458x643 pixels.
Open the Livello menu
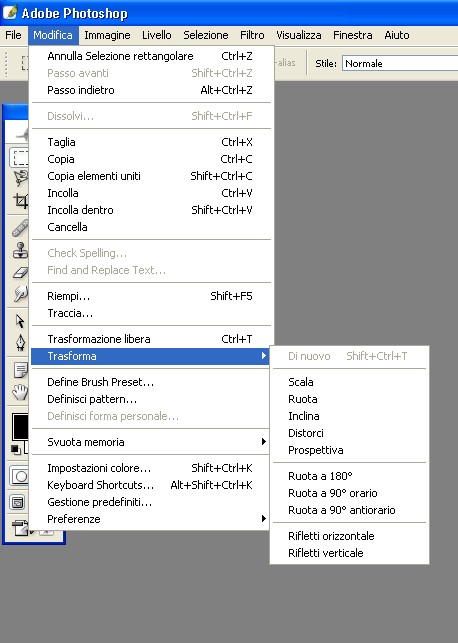(x=157, y=35)
